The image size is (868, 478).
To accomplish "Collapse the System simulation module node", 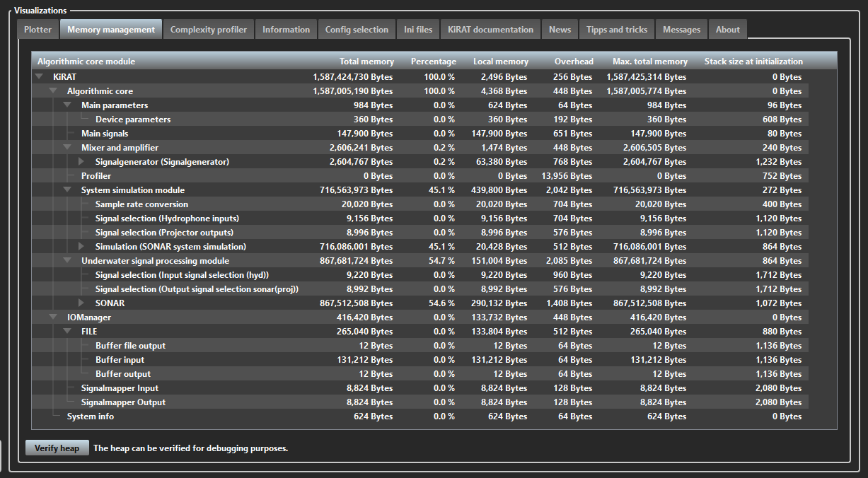I will point(67,190).
